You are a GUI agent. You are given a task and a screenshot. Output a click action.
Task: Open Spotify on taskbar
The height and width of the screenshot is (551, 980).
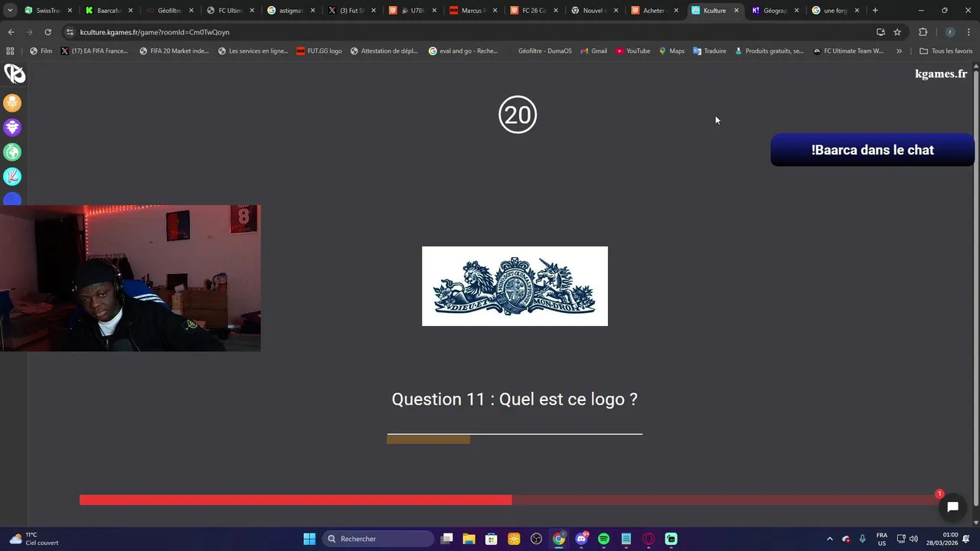603,539
